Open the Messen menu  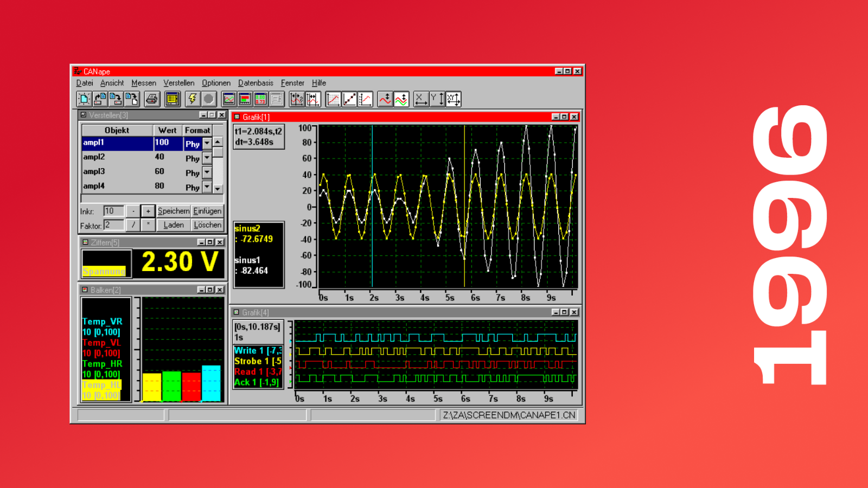pos(144,83)
